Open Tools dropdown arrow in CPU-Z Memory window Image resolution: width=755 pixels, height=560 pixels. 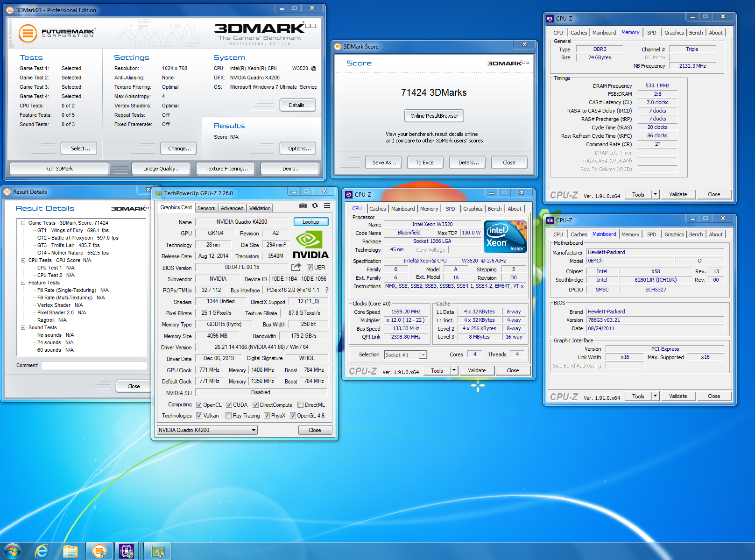click(655, 194)
